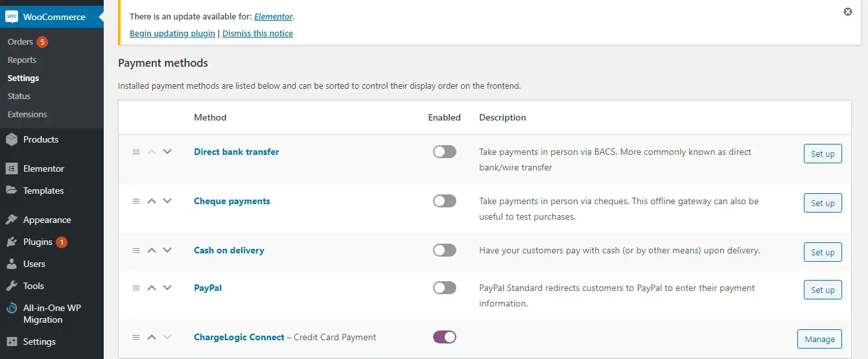Image resolution: width=868 pixels, height=359 pixels.
Task: Move PayPal up using the up arrow
Action: click(x=152, y=288)
